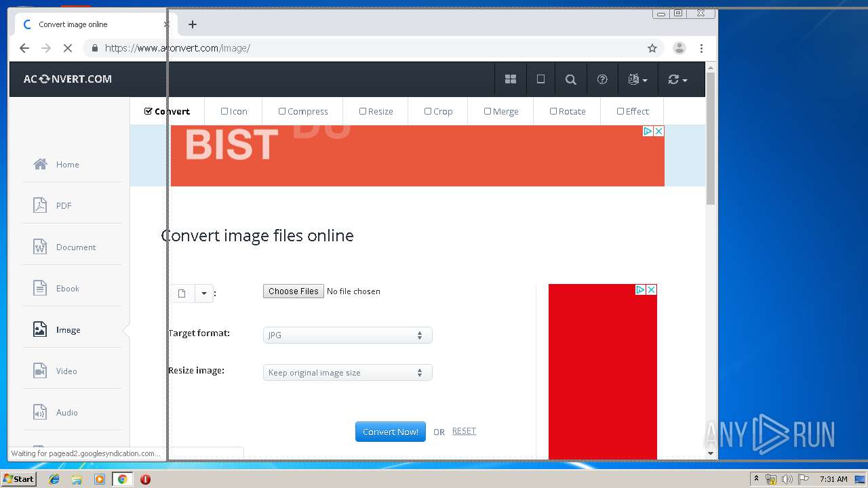Image resolution: width=868 pixels, height=488 pixels.
Task: Expand the refresh options dropdown
Action: point(677,79)
